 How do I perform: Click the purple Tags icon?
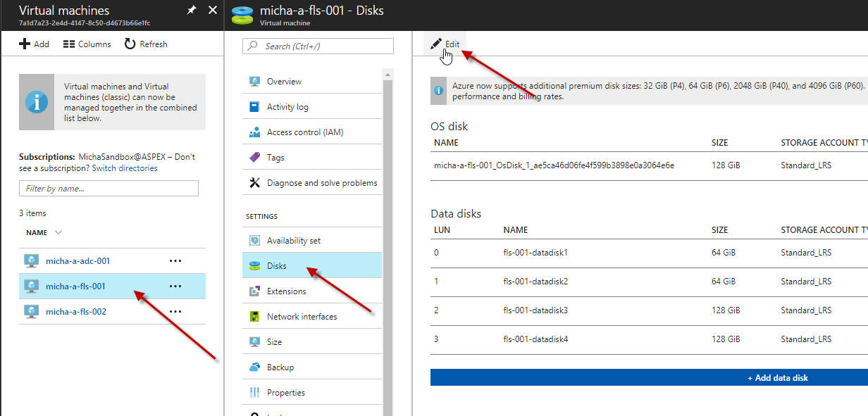coord(255,158)
